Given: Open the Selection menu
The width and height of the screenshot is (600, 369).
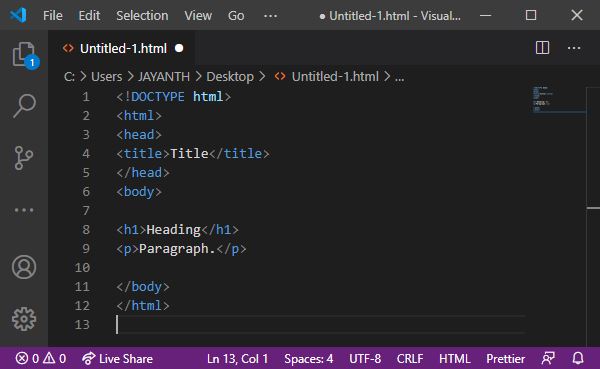Looking at the screenshot, I should point(142,16).
